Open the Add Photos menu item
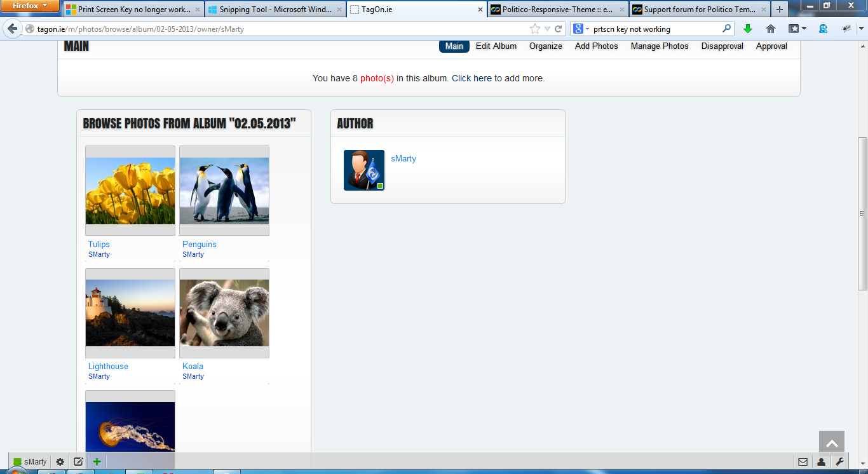The height and width of the screenshot is (474, 868). [x=597, y=46]
